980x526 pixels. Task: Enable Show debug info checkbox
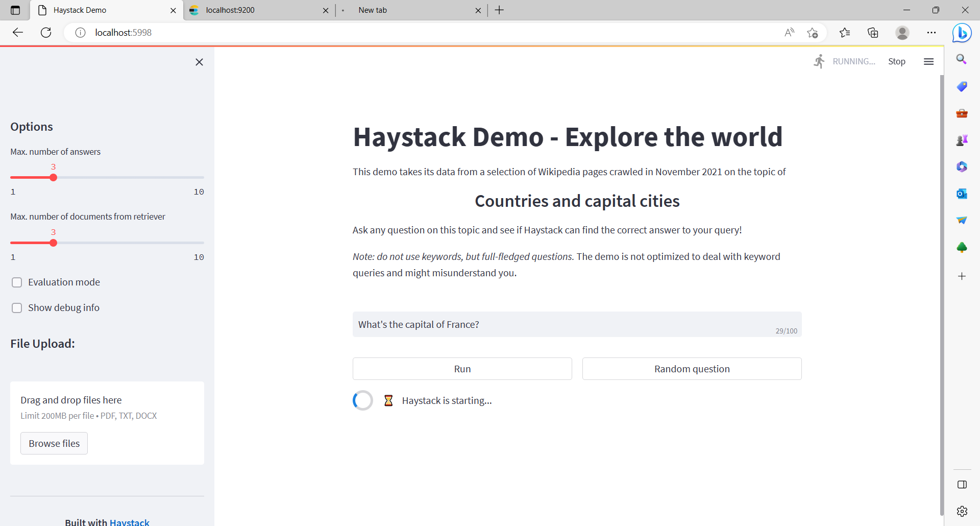coord(17,308)
